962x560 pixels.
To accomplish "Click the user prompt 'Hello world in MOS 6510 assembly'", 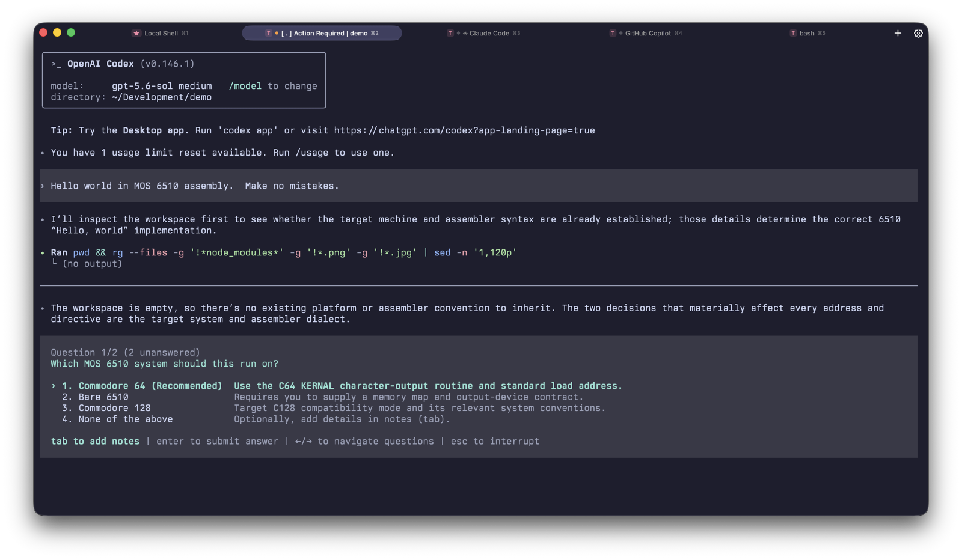I will click(195, 186).
